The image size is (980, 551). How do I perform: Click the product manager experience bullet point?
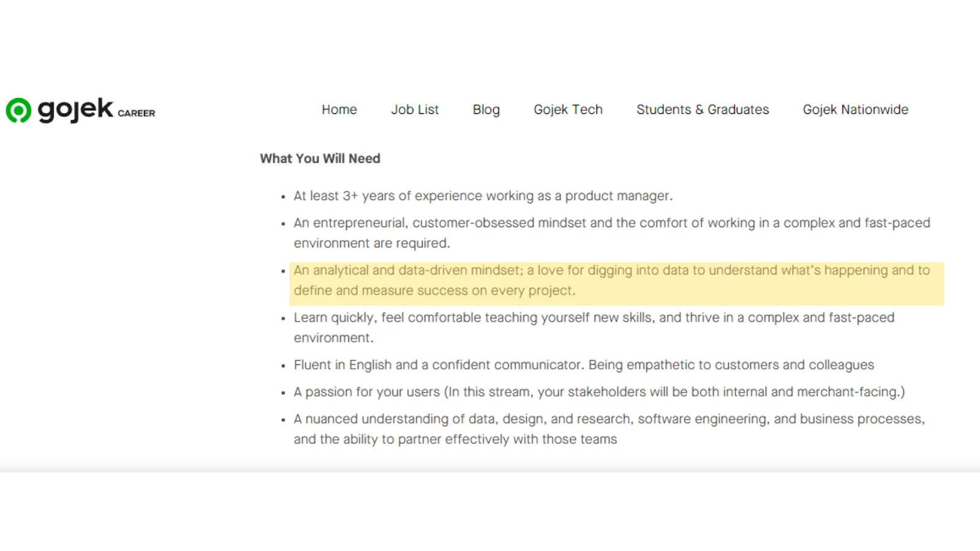click(483, 195)
